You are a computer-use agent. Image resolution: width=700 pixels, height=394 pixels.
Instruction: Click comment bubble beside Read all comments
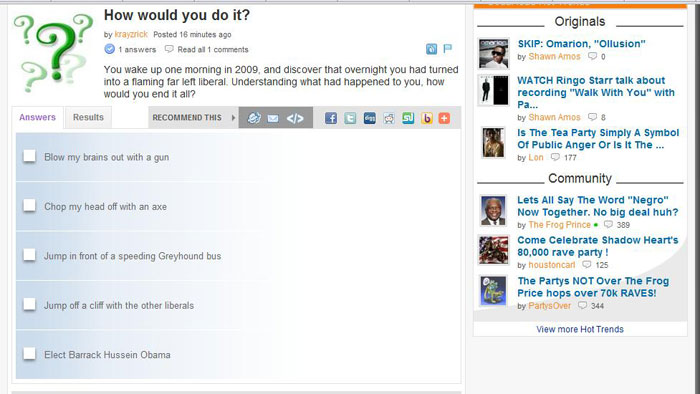click(169, 49)
